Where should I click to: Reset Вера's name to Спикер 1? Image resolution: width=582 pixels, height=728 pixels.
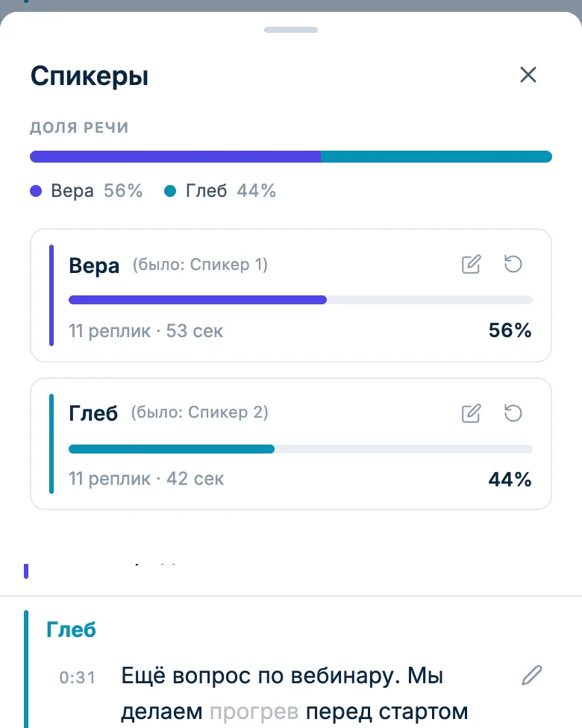[513, 265]
